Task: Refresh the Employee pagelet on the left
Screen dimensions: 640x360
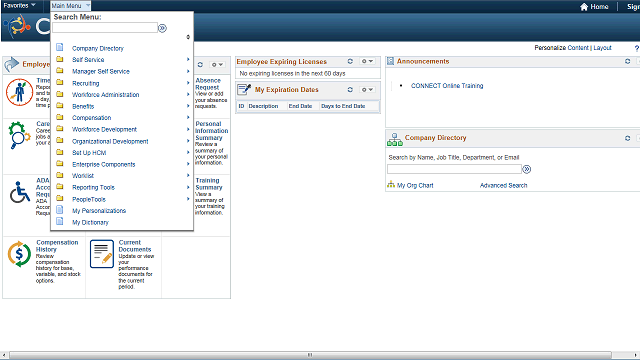Action: 200,64
